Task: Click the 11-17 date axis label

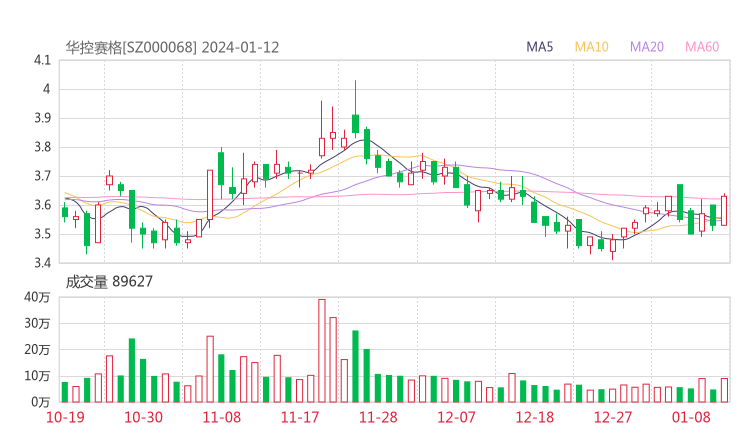Action: 300,417
